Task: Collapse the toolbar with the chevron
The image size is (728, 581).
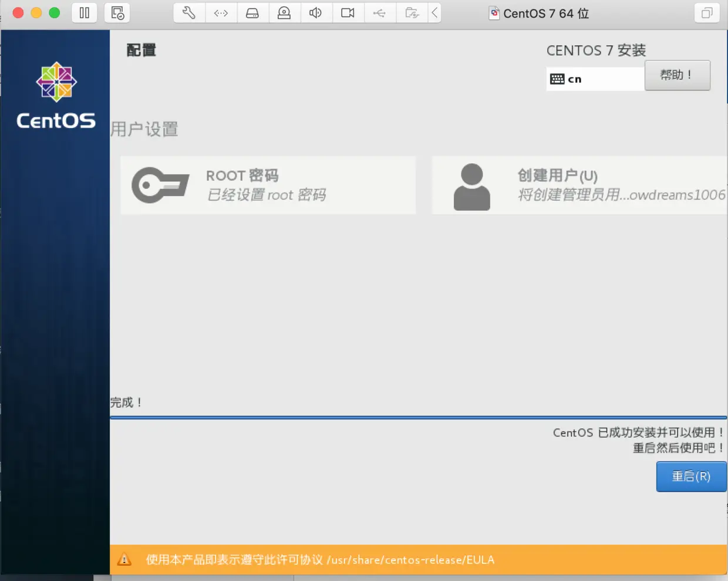Action: point(435,12)
